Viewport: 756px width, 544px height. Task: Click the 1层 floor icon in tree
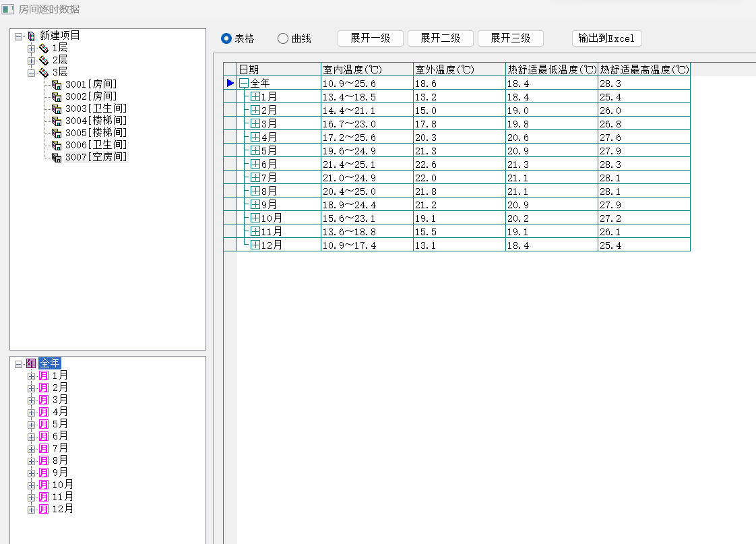pos(44,49)
